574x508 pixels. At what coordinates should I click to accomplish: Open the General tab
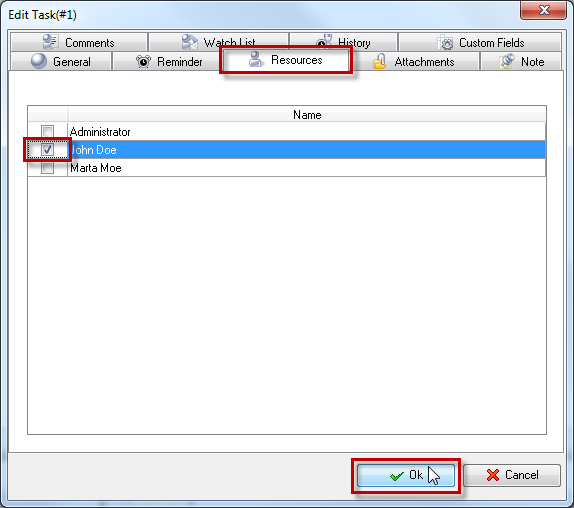point(61,61)
